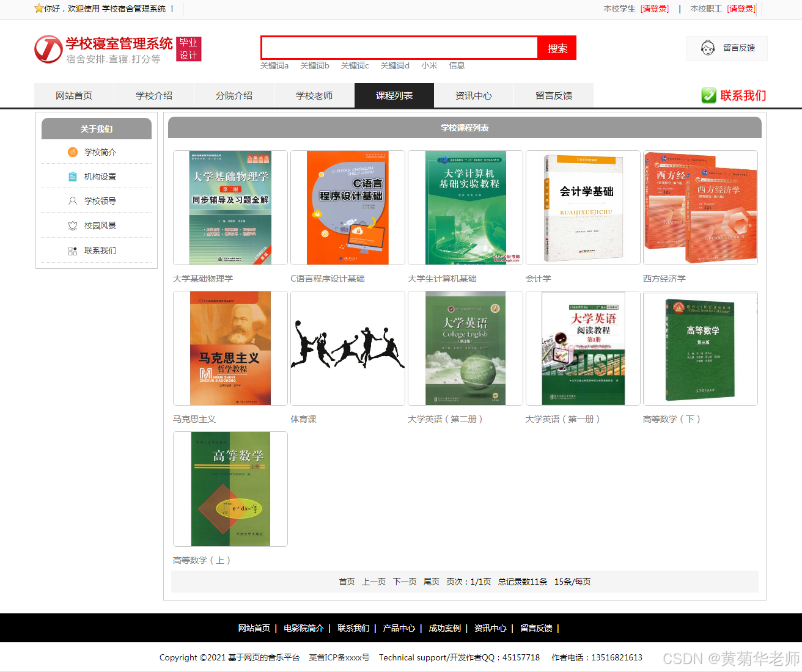This screenshot has width=802, height=672.
Task: Click the green checkmark icon near 联系我们
Action: (x=708, y=95)
